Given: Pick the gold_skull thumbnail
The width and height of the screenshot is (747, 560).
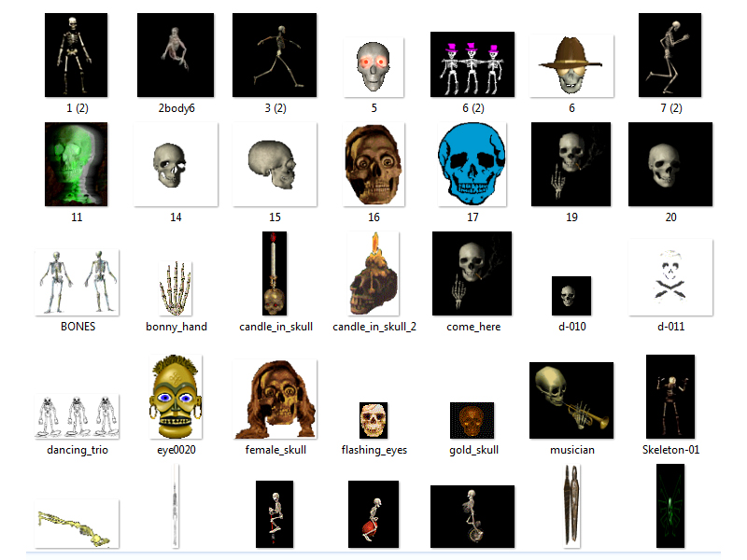Looking at the screenshot, I should [472, 421].
